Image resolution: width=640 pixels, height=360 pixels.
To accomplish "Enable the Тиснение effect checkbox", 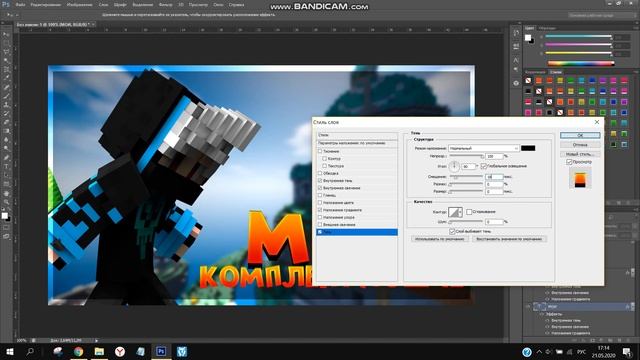I will pos(320,151).
